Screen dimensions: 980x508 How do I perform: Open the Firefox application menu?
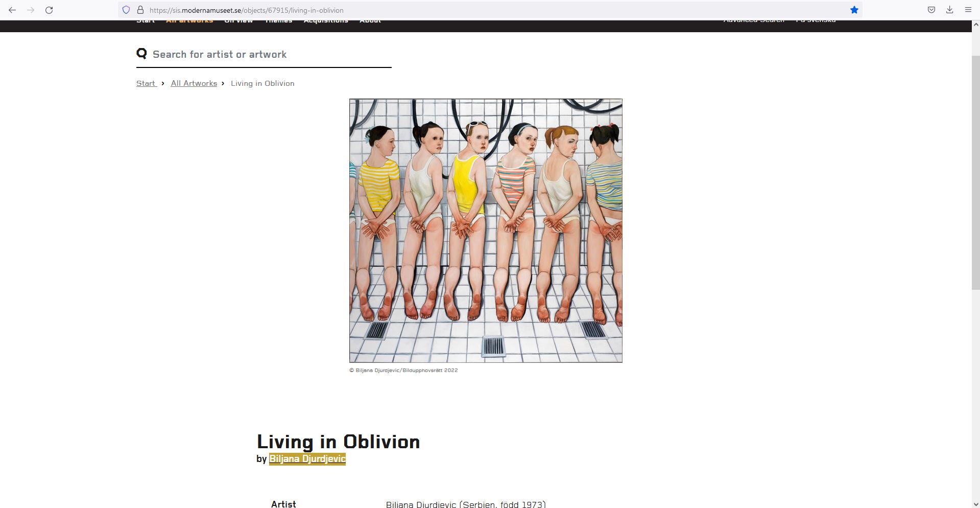968,10
